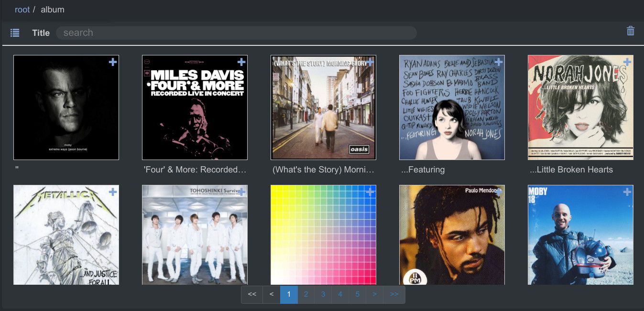
Task: Add ...Little Broken Hearts album via its plus icon
Action: (627, 62)
